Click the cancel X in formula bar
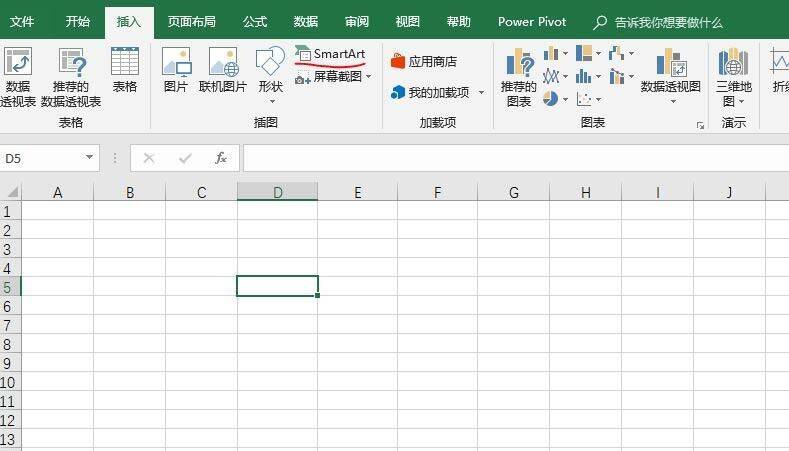The height and width of the screenshot is (451, 789). point(149,158)
